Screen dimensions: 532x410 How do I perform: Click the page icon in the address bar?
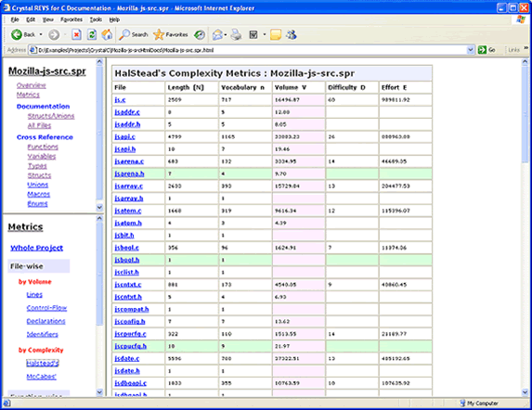click(32, 50)
